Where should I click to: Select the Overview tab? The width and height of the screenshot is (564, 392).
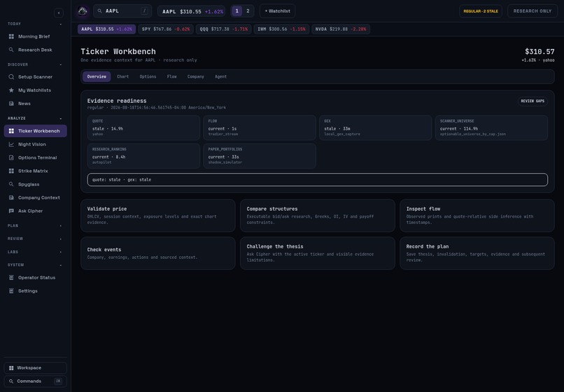coord(97,77)
